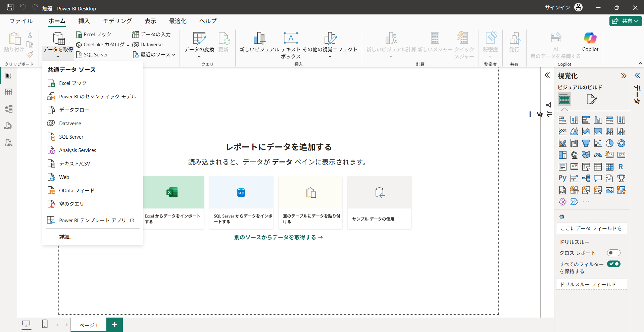
Task: Switch to desktop layout icon
Action: [26, 324]
